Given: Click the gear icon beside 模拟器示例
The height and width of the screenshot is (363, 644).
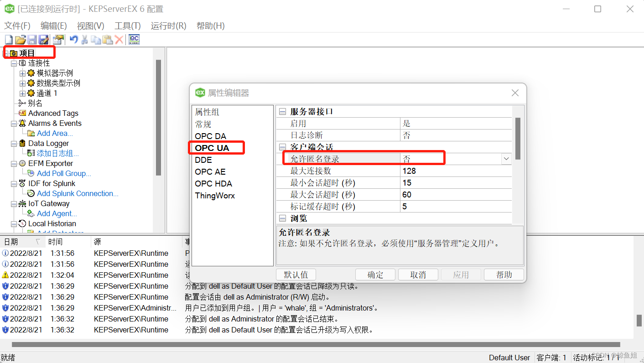Looking at the screenshot, I should coord(31,73).
